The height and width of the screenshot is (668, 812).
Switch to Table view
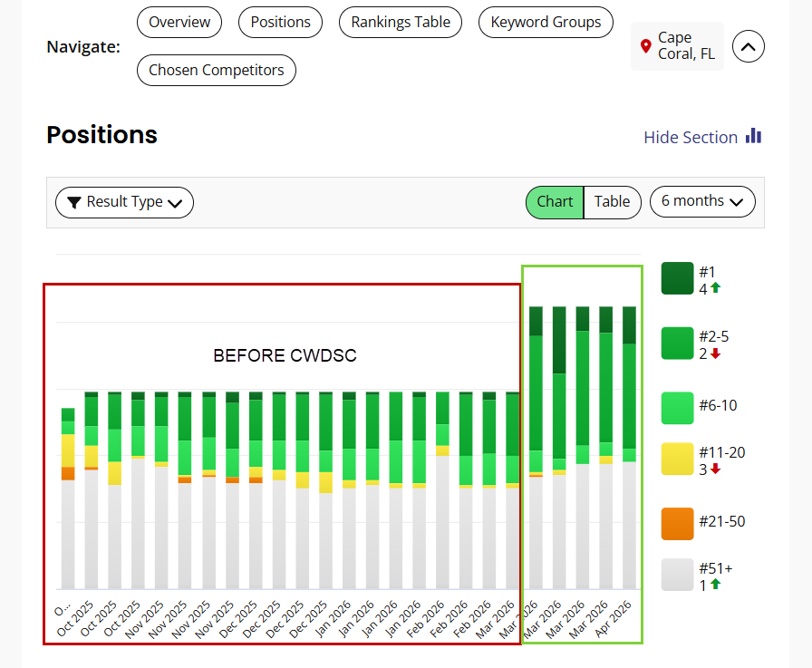click(x=612, y=201)
